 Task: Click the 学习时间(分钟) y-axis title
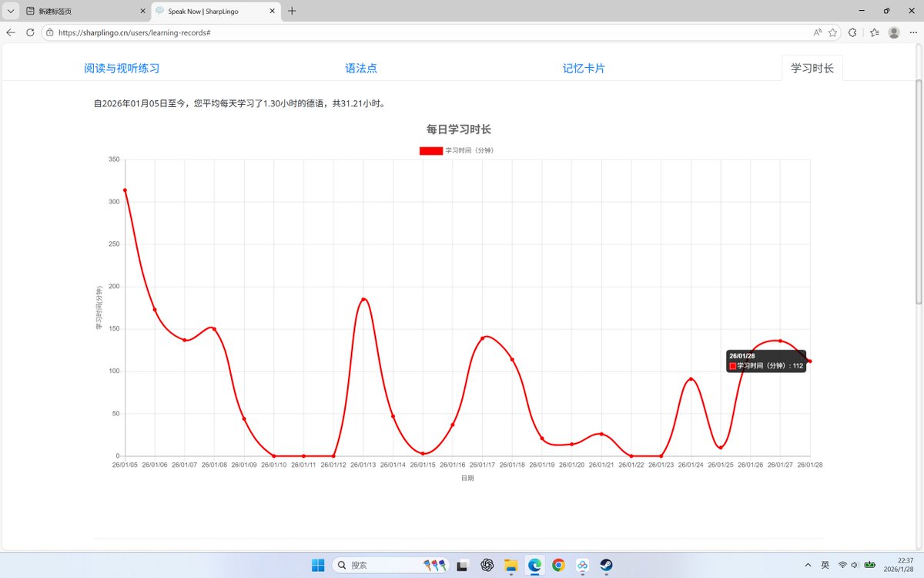tap(99, 308)
